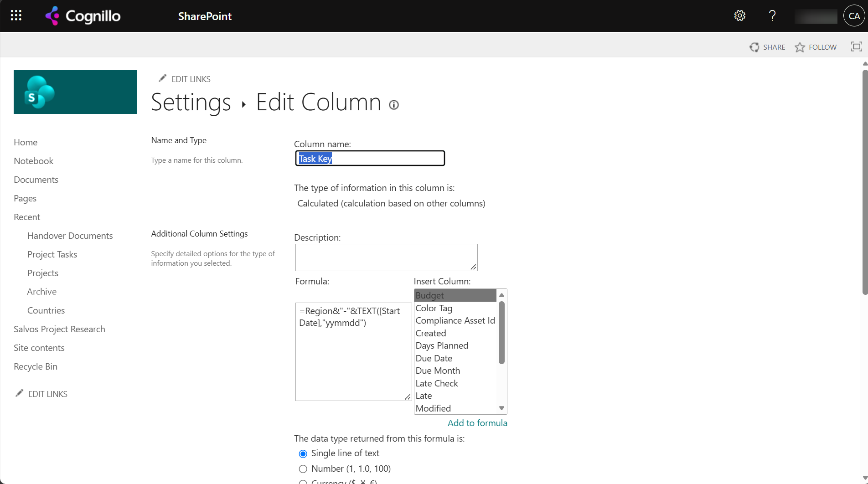The height and width of the screenshot is (484, 868).
Task: Click SHARE text button
Action: 774,47
